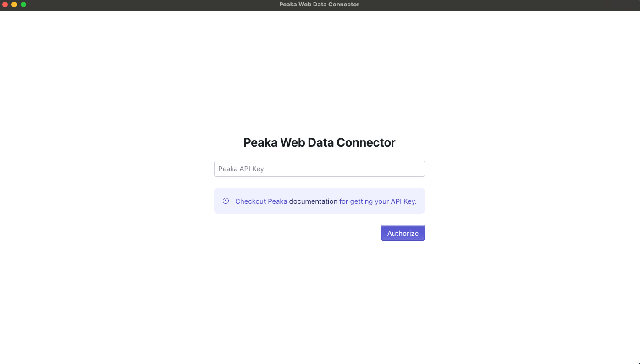Click the word 'Checkout' in the info banner
This screenshot has height=364, width=640.
251,201
